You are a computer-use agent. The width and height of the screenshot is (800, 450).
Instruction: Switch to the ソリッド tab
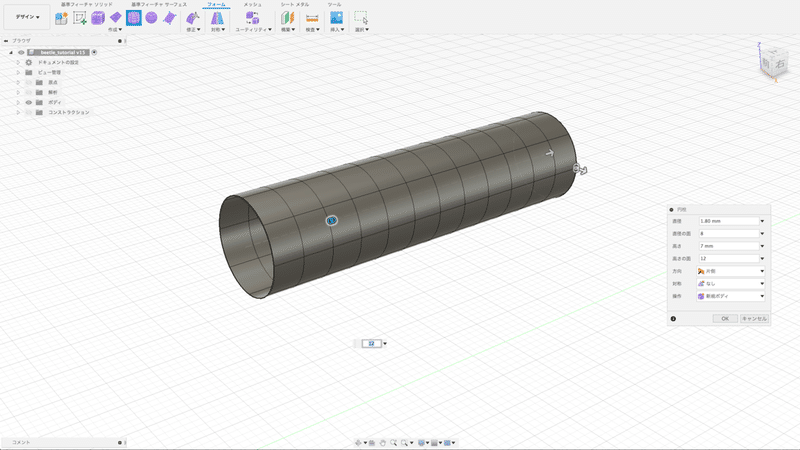click(87, 4)
